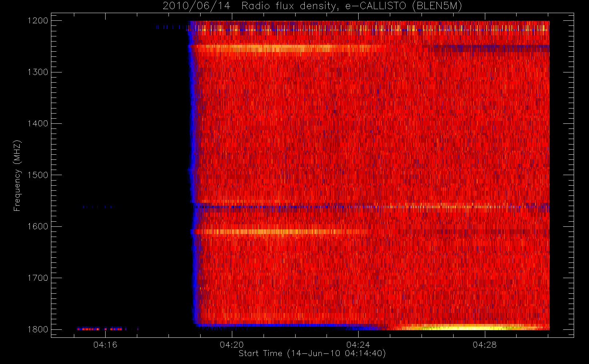The image size is (589, 364).
Task: Click the 04:20 time tick label
Action: 232,345
